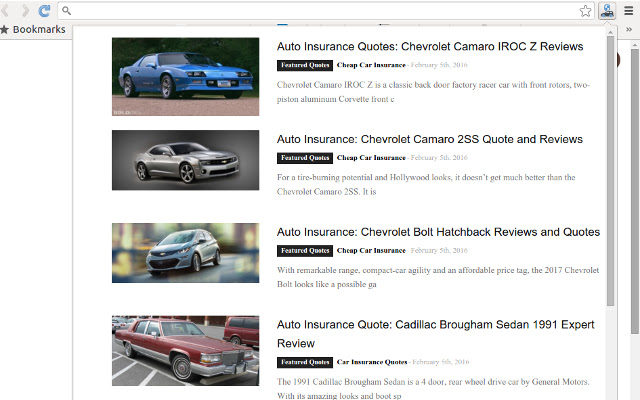Select the blue Camaro IROC Z thumbnail
Viewport: 640px width, 400px height.
coord(185,77)
